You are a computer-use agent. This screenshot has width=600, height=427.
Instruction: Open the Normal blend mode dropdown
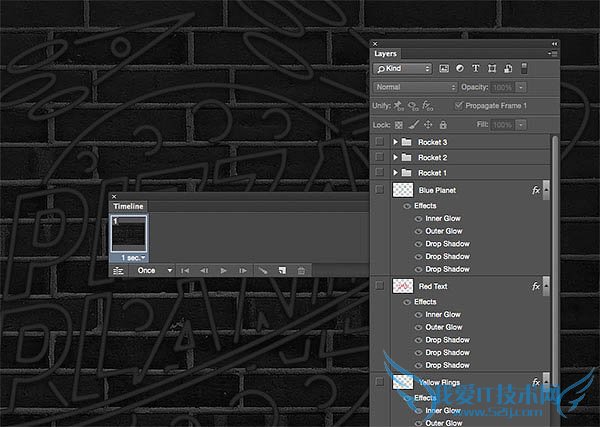(x=415, y=87)
